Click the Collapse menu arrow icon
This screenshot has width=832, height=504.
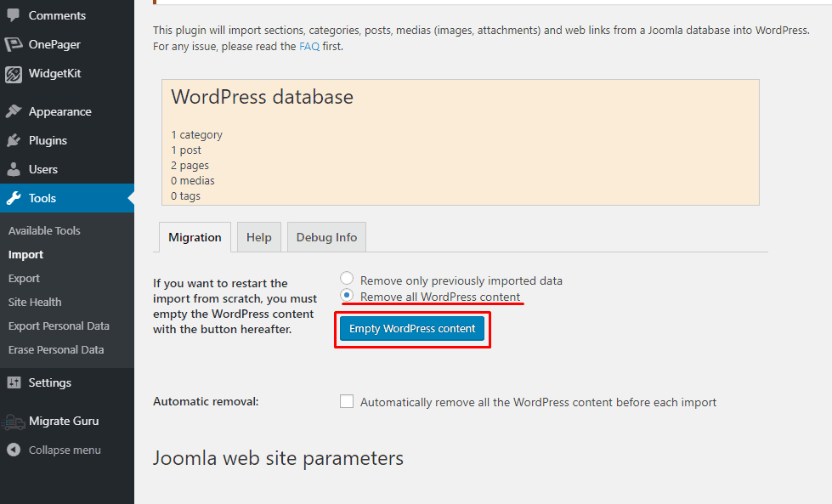14,450
